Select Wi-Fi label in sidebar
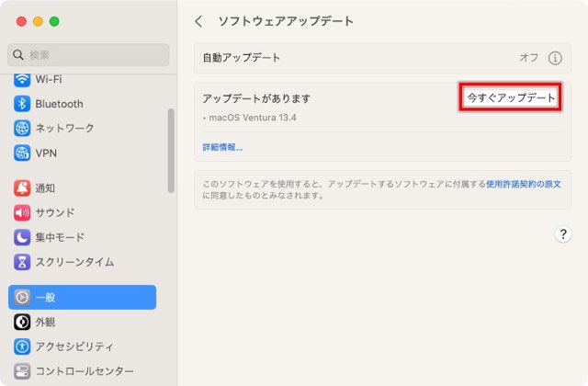Screen dimensions: 588x386 (x=49, y=80)
